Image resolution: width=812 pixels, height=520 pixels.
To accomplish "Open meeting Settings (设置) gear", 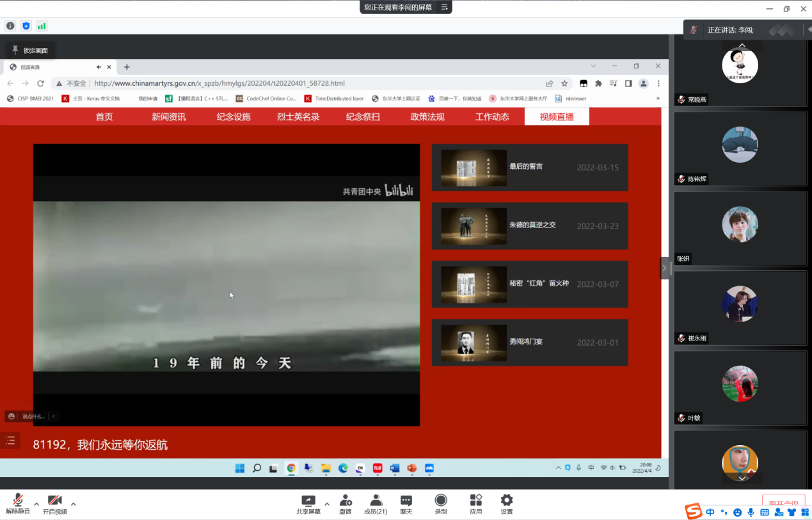I will 507,503.
